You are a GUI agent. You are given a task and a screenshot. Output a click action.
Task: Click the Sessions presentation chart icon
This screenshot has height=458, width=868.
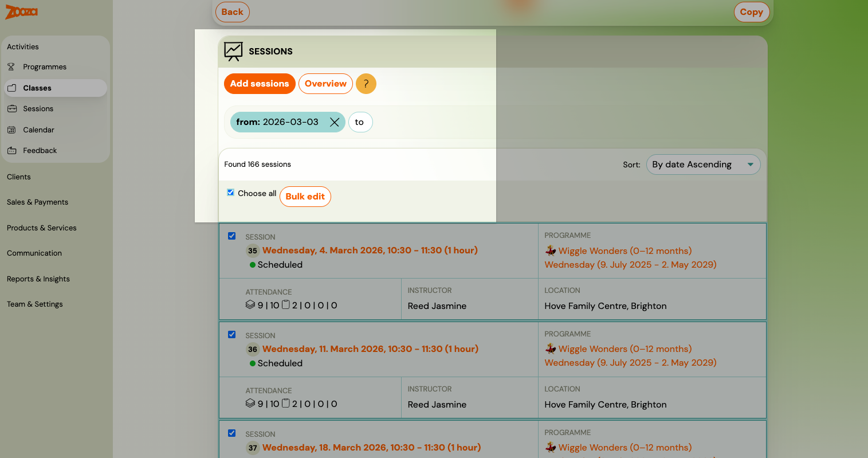pyautogui.click(x=233, y=52)
